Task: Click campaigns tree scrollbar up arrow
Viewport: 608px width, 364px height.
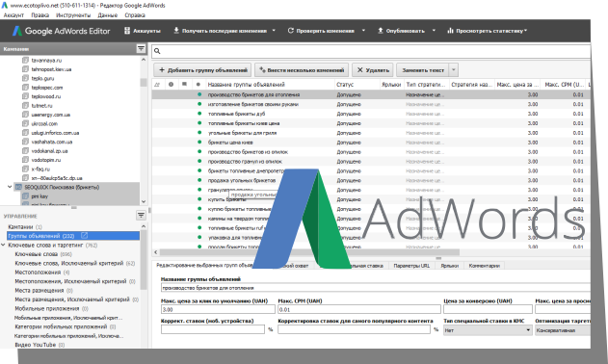Action: [144, 60]
